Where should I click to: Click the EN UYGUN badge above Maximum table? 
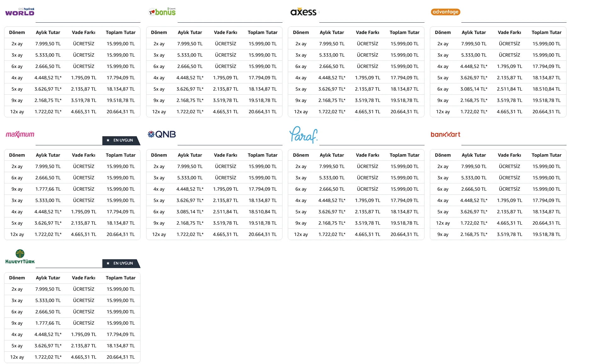(x=121, y=140)
